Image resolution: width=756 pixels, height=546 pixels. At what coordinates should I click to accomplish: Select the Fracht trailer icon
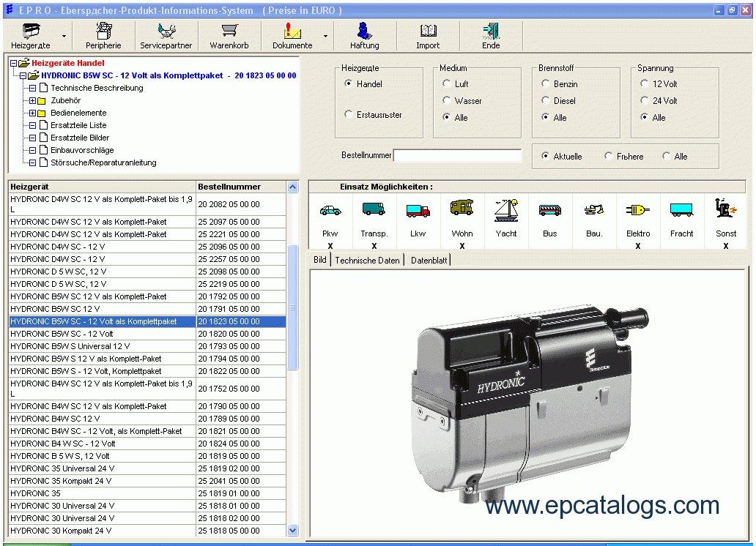[x=682, y=209]
